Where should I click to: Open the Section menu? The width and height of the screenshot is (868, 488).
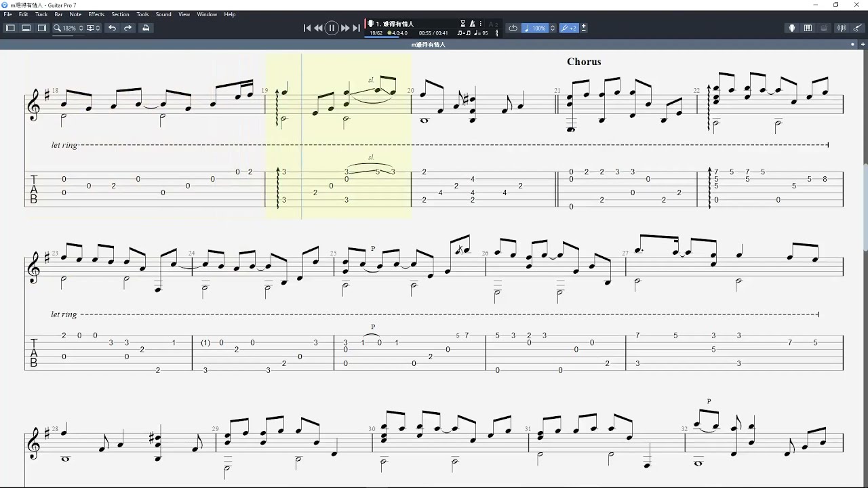click(120, 14)
